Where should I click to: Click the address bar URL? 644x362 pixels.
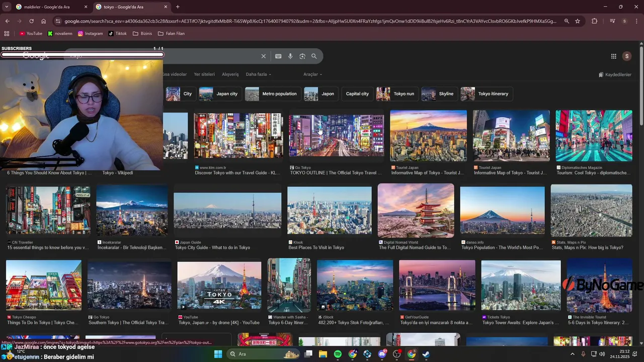tap(310, 21)
